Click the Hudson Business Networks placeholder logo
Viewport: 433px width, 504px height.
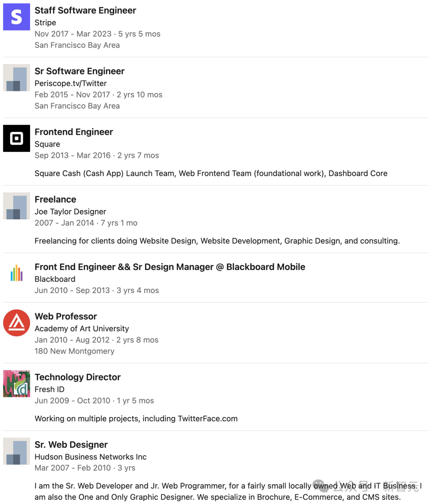point(16,451)
